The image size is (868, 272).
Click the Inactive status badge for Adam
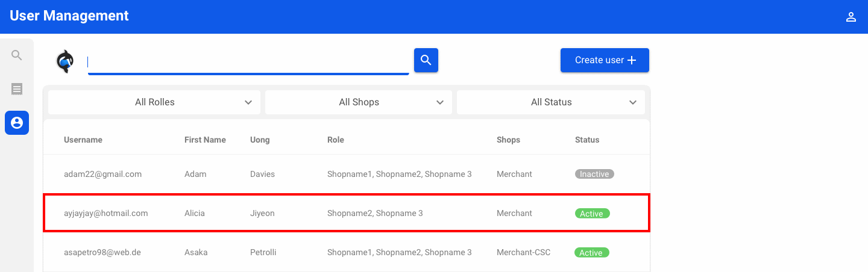click(x=594, y=174)
